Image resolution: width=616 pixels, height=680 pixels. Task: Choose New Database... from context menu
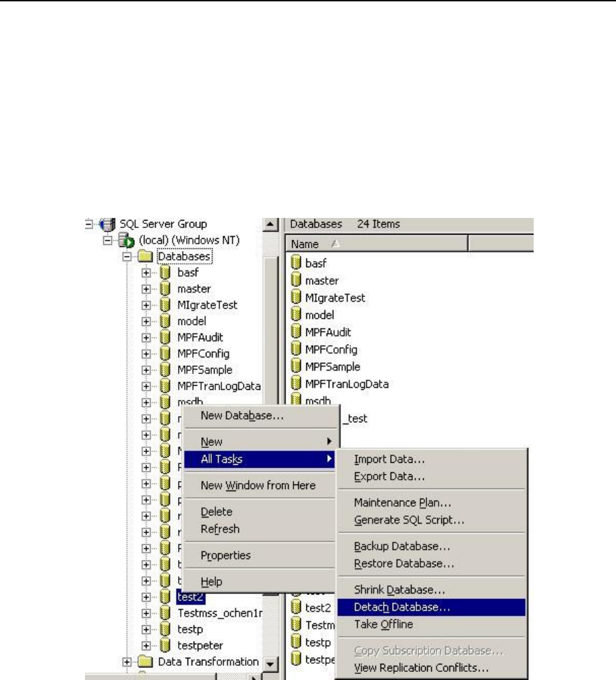[259, 416]
